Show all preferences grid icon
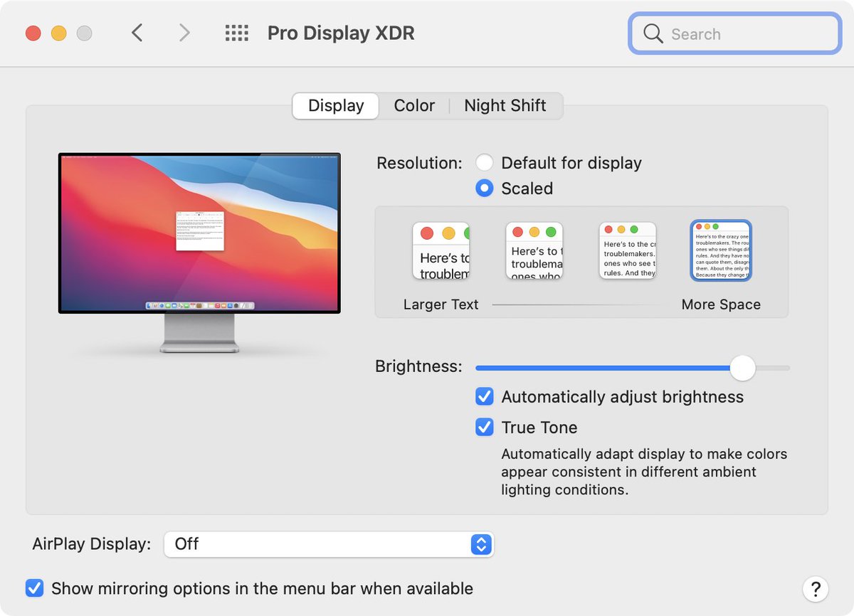The height and width of the screenshot is (616, 854). pos(236,33)
